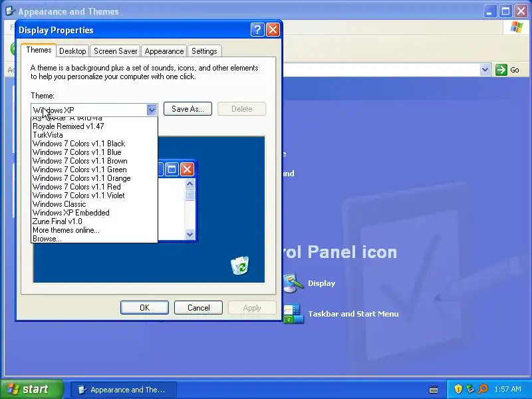This screenshot has height=399, width=532.
Task: Minimize the Appearance and Themes window
Action: pos(489,11)
